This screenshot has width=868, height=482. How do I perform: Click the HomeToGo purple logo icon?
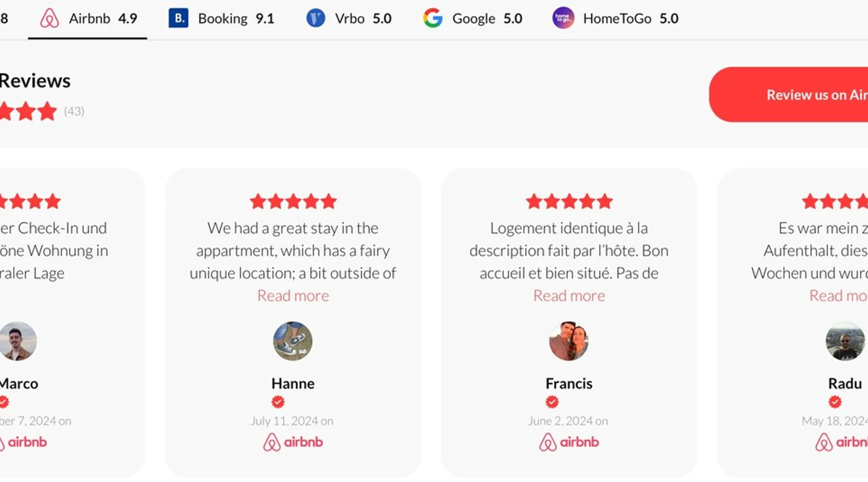coord(563,19)
